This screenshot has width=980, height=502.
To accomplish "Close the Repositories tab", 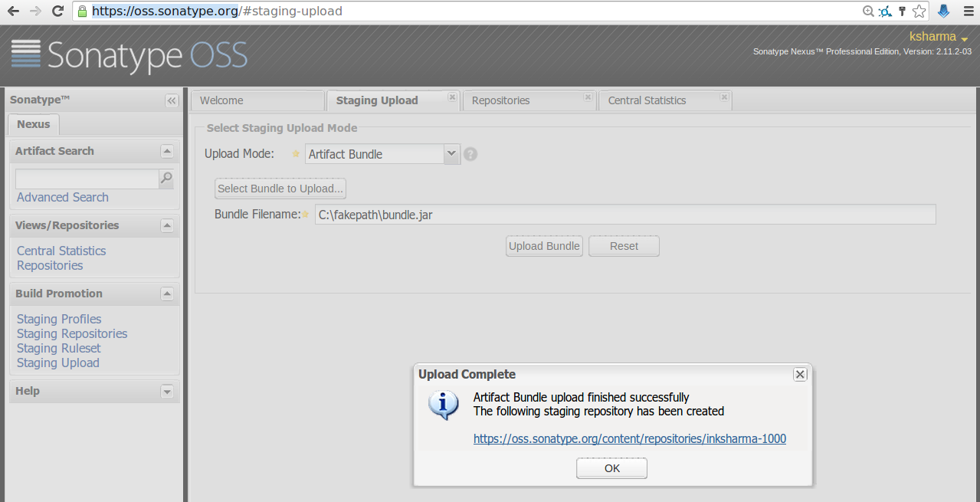I will 588,97.
